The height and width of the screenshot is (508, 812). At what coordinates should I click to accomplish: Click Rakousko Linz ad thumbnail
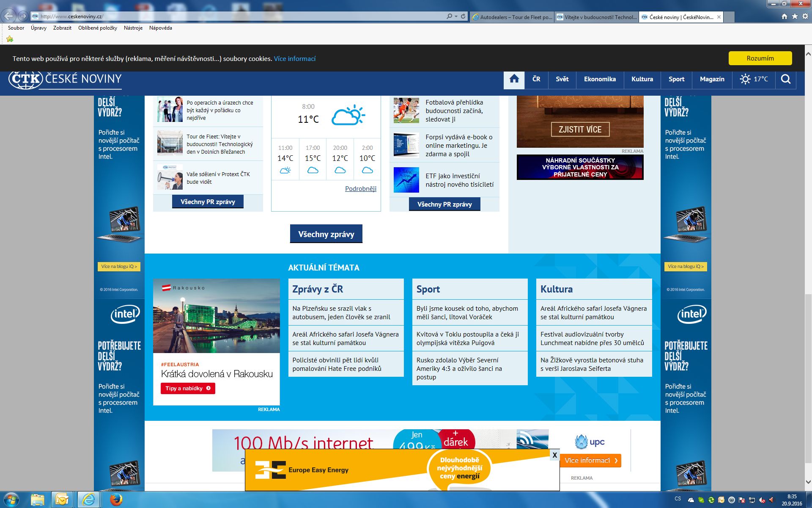coord(216,316)
